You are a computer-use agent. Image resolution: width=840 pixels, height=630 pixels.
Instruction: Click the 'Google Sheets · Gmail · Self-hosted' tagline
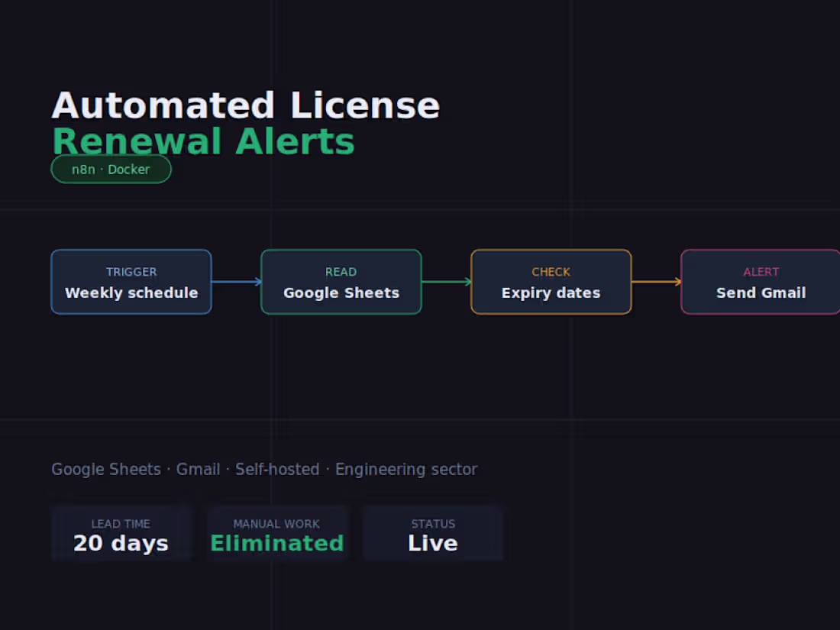[264, 470]
